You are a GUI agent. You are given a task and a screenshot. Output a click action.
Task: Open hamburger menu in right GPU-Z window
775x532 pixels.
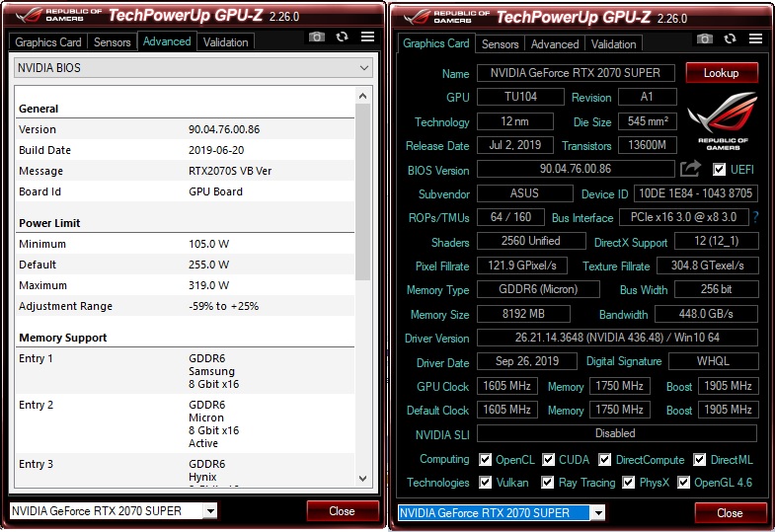[x=755, y=38]
